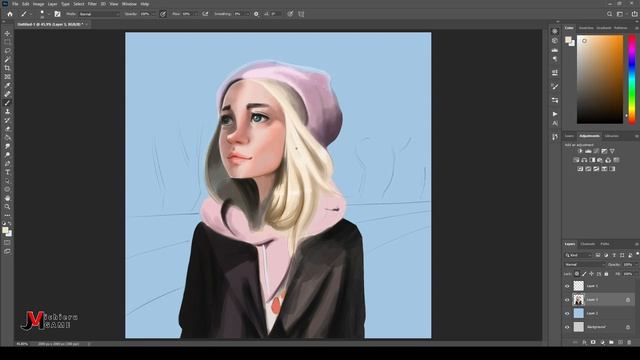This screenshot has width=640, height=360.
Task: Open the Image menu
Action: [x=38, y=4]
